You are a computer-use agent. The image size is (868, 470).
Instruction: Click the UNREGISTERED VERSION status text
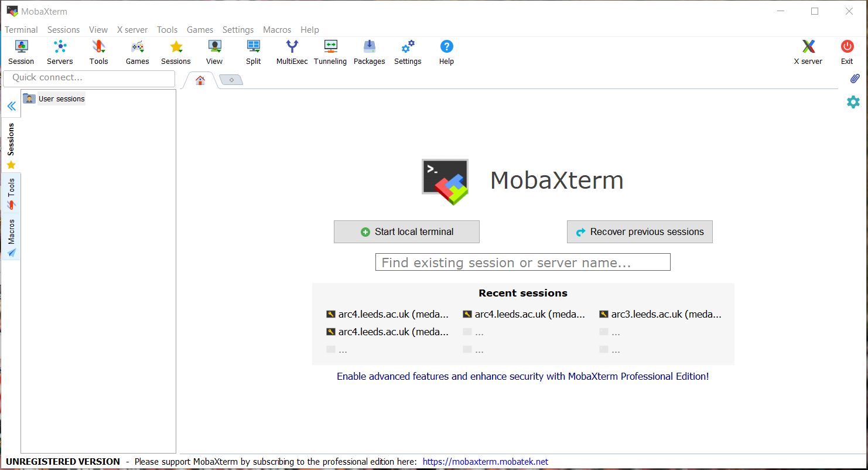coord(63,462)
